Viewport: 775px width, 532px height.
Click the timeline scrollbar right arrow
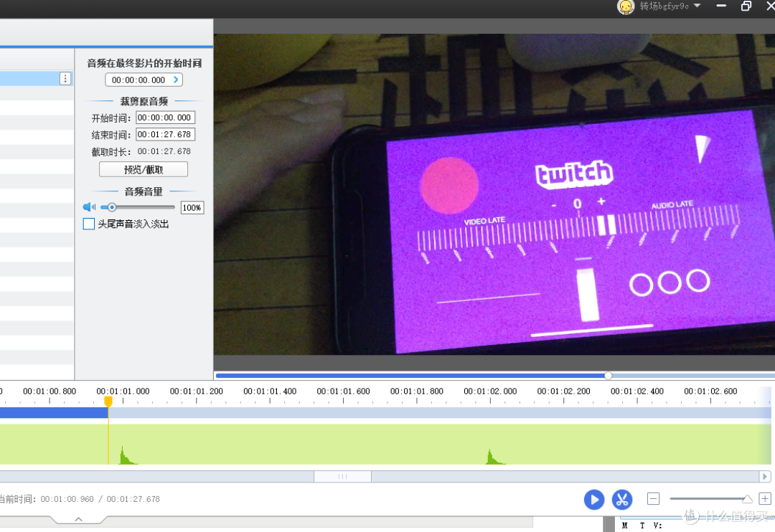coord(765,477)
